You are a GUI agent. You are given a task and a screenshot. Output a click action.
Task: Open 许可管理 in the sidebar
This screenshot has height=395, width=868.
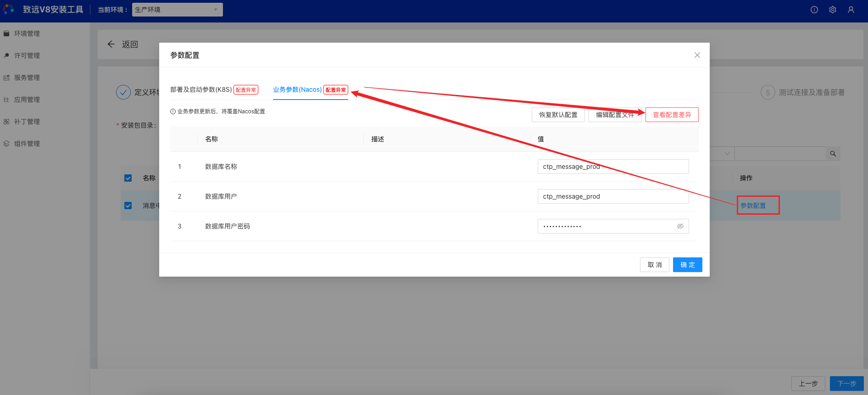coord(27,56)
